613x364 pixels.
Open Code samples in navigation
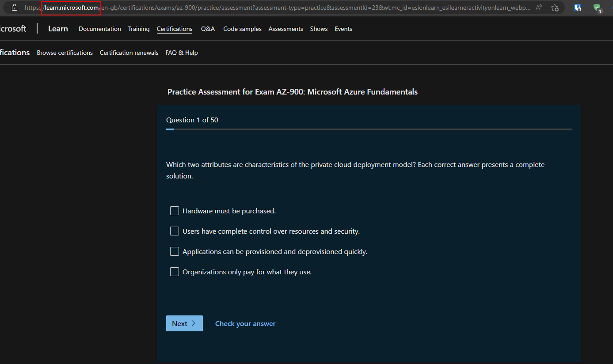tap(242, 29)
